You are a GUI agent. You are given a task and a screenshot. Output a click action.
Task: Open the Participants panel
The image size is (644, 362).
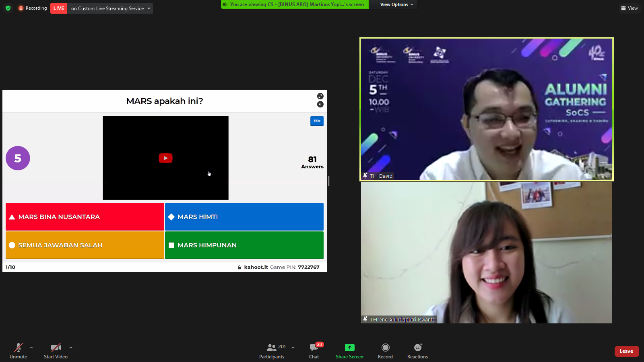(x=272, y=351)
